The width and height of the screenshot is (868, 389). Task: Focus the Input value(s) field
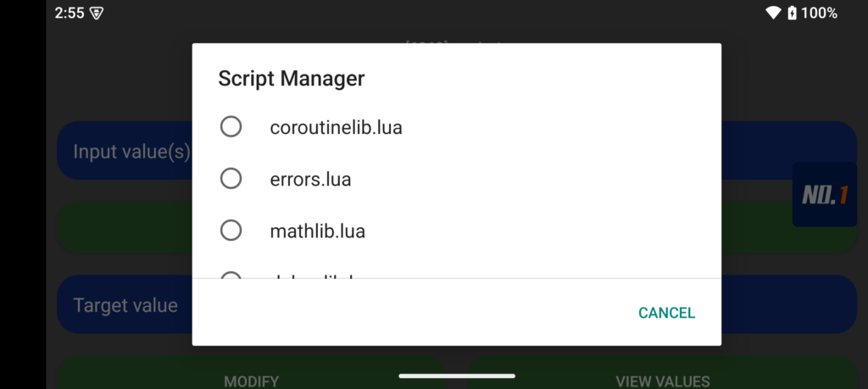tap(124, 151)
